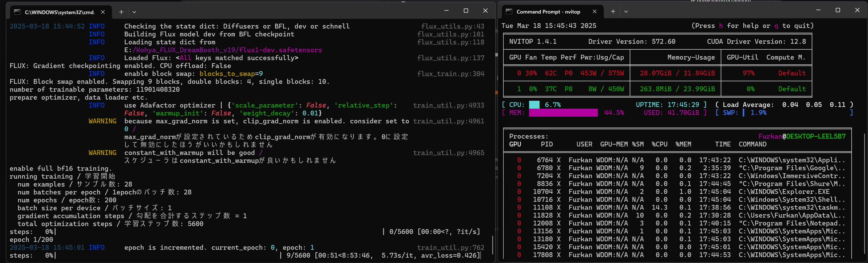Click the NVITOP 1.4.1 version label
Image resolution: width=868 pixels, height=263 pixels.
533,41
